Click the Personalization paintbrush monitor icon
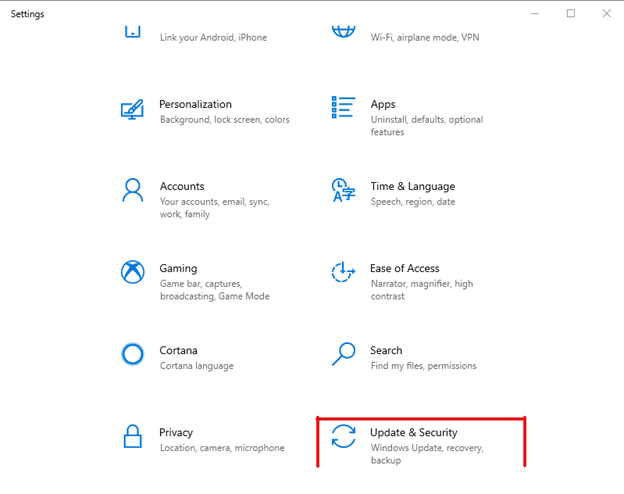The image size is (624, 494). [x=132, y=109]
